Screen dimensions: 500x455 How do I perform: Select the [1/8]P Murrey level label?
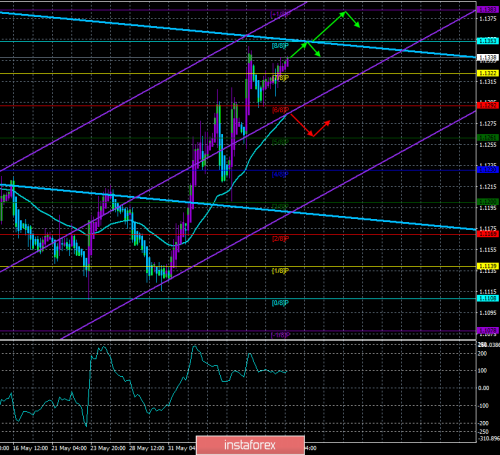[280, 271]
